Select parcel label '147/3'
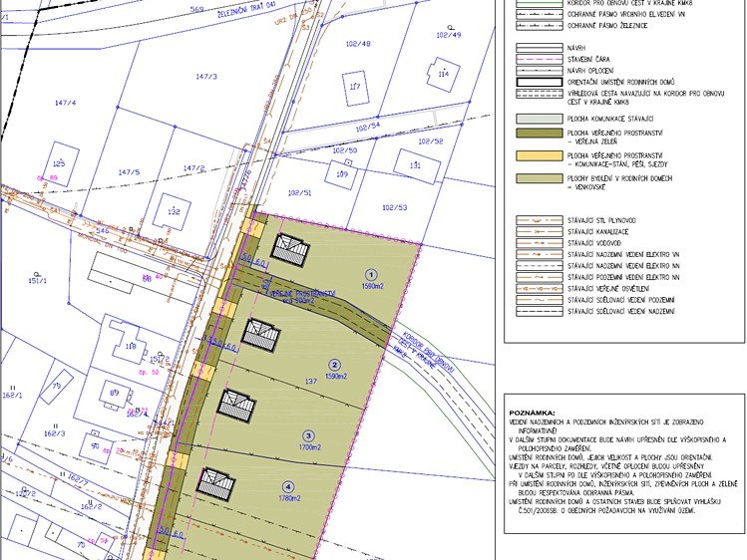The width and height of the screenshot is (747, 560). [x=206, y=76]
